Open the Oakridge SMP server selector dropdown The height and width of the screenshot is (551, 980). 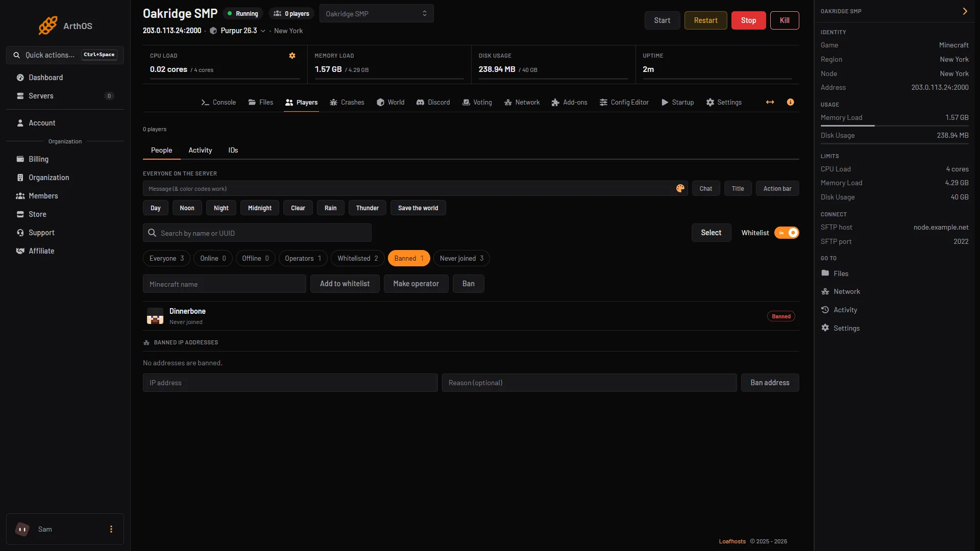[x=377, y=13]
